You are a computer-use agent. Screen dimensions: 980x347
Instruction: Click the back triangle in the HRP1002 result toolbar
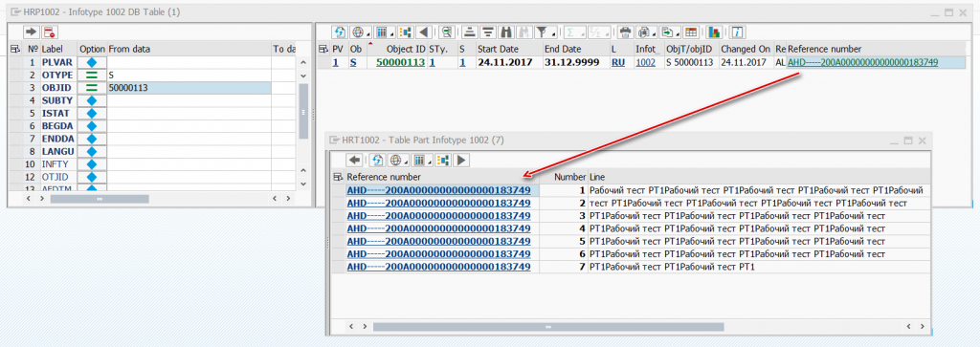[x=425, y=32]
